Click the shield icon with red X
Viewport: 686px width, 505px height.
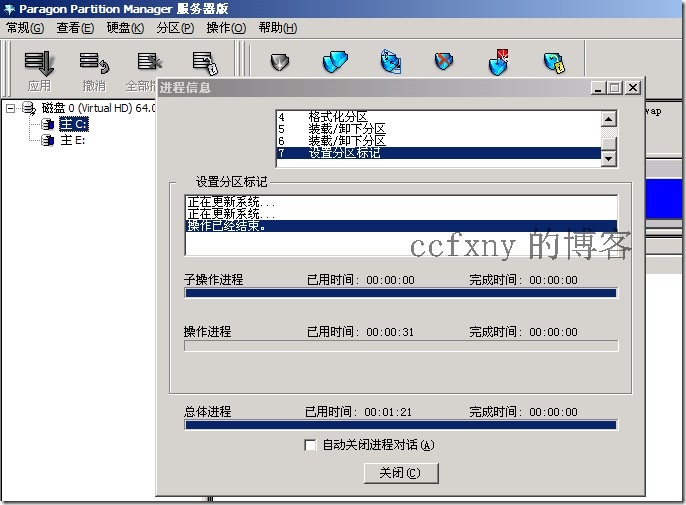(444, 61)
